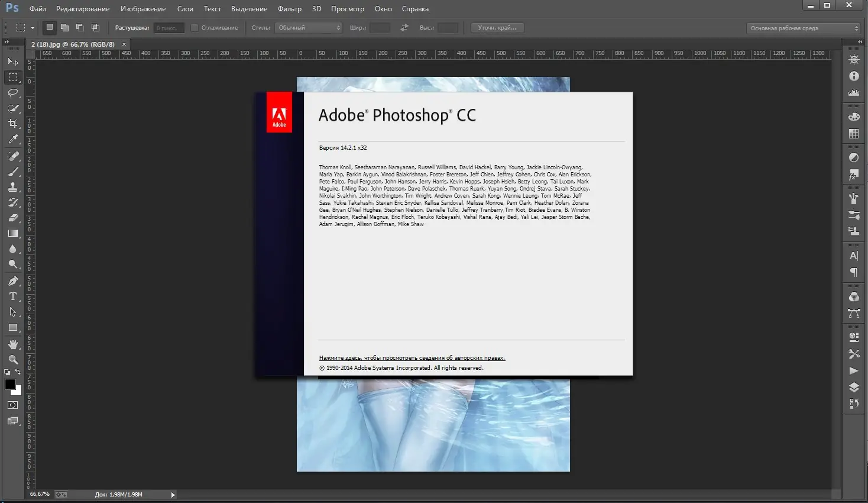Open the Character panel icon

pyautogui.click(x=854, y=256)
